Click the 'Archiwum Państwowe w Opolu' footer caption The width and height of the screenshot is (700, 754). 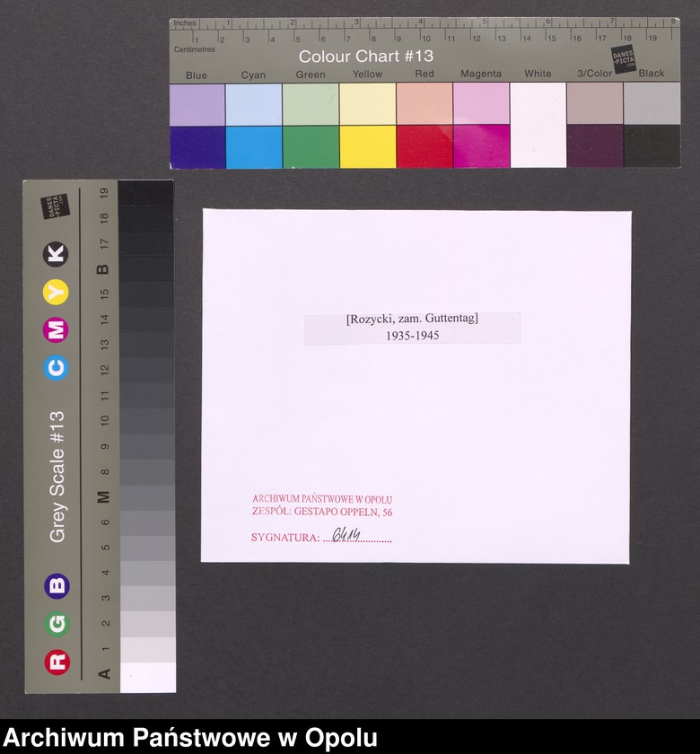pyautogui.click(x=190, y=738)
